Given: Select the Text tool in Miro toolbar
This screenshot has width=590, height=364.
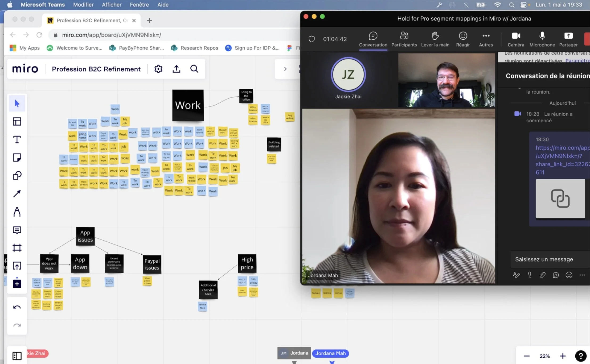Looking at the screenshot, I should coord(17,139).
